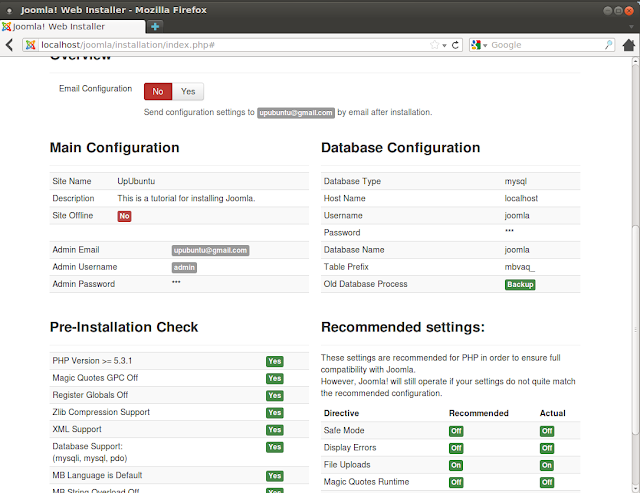
Task: Set Email Configuration to Yes
Action: click(188, 91)
